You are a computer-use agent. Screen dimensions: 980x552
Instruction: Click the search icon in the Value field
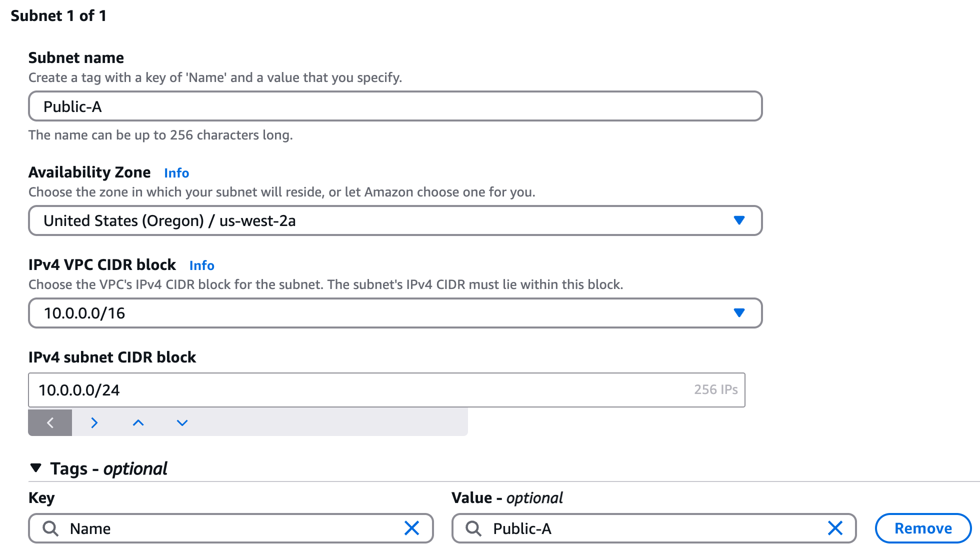pos(474,528)
